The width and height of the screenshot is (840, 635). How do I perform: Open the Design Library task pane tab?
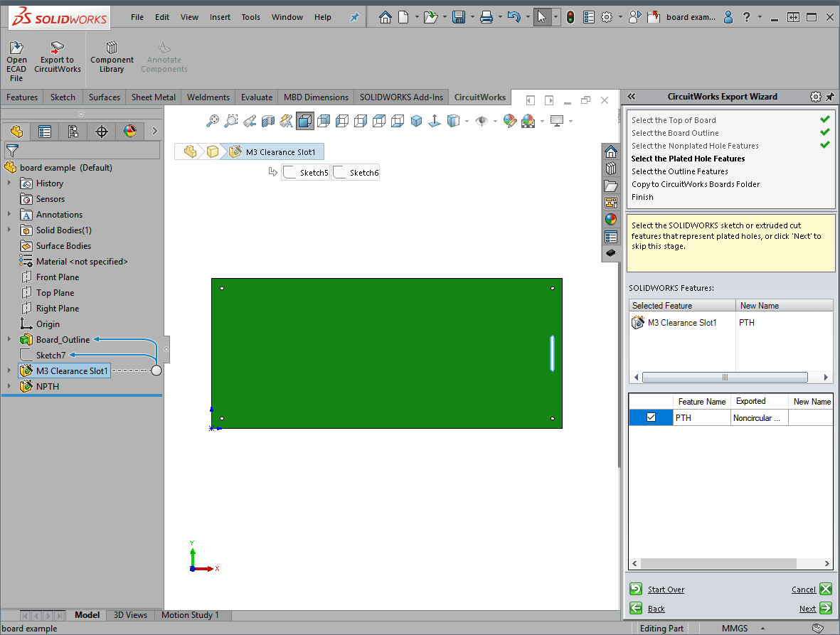coord(611,169)
